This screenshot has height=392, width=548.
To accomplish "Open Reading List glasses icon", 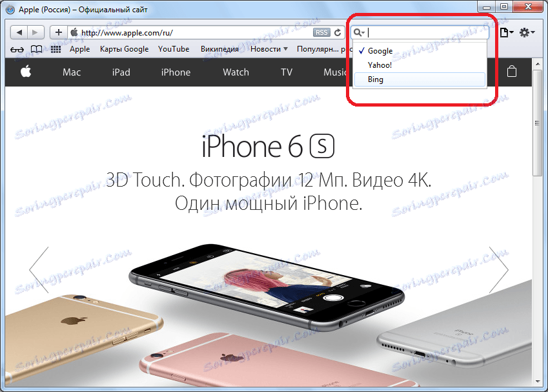I will click(17, 49).
